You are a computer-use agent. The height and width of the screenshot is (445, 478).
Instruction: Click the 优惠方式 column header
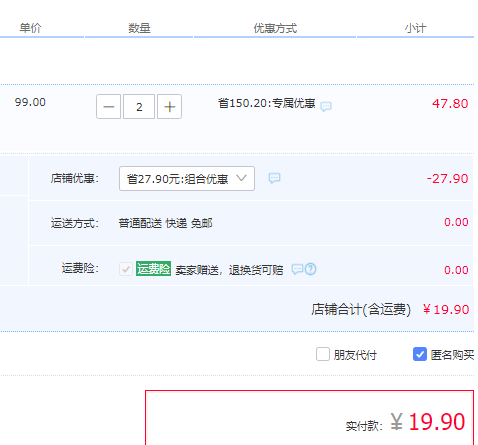pos(275,28)
